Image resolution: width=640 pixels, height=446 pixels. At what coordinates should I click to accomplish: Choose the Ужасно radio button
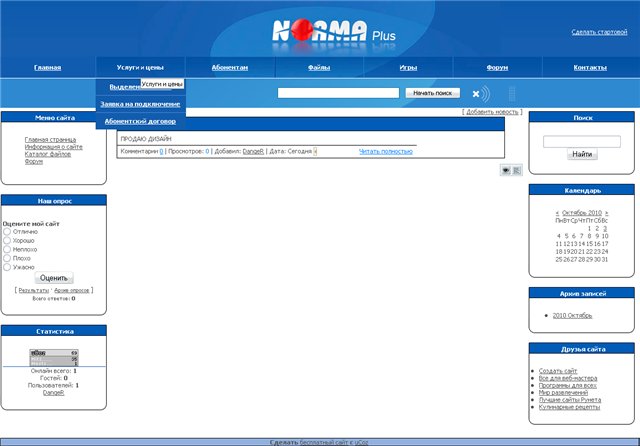[x=8, y=267]
